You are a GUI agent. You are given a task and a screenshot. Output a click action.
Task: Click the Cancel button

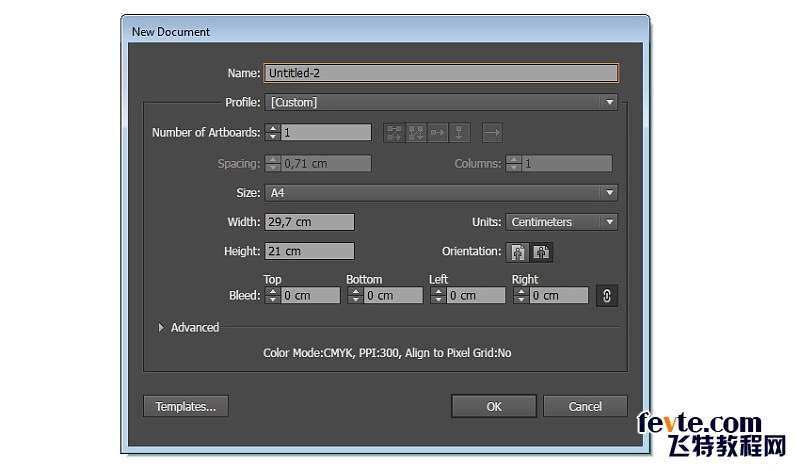[585, 407]
